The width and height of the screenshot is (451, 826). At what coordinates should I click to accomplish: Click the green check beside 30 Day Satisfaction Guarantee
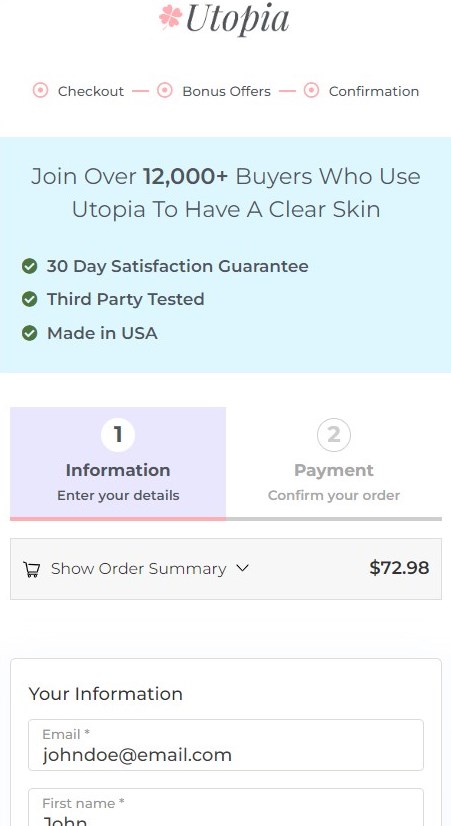click(30, 266)
